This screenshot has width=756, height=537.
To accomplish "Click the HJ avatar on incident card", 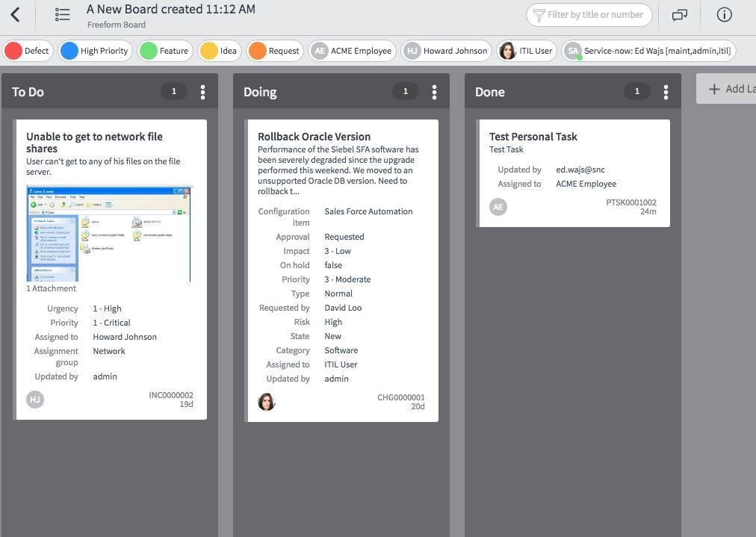I will tap(34, 399).
